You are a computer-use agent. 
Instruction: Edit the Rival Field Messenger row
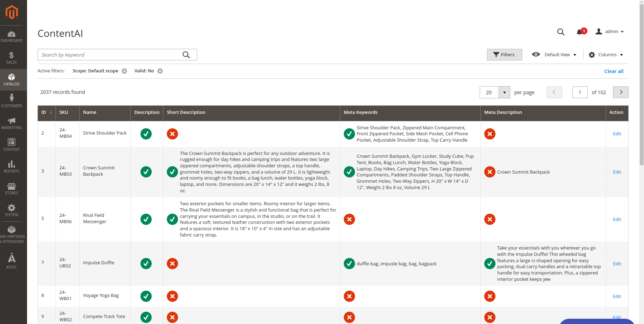click(617, 220)
